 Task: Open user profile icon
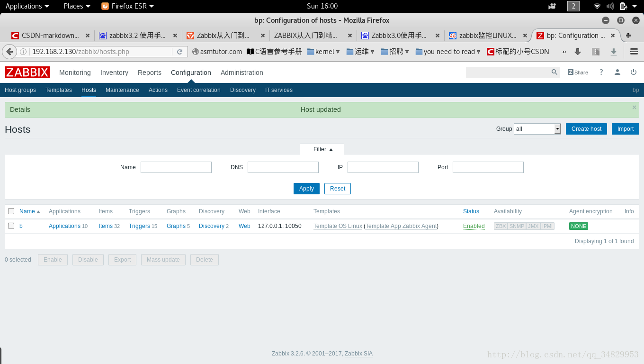pyautogui.click(x=617, y=72)
